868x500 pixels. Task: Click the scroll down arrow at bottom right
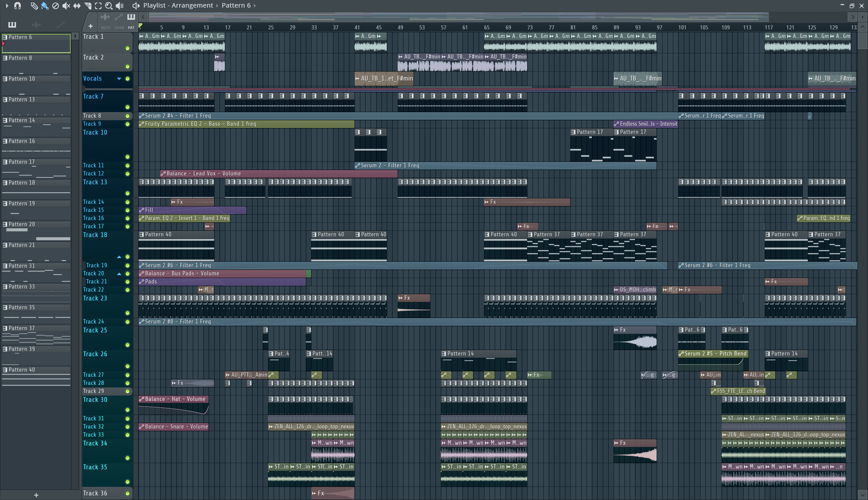coord(862,495)
